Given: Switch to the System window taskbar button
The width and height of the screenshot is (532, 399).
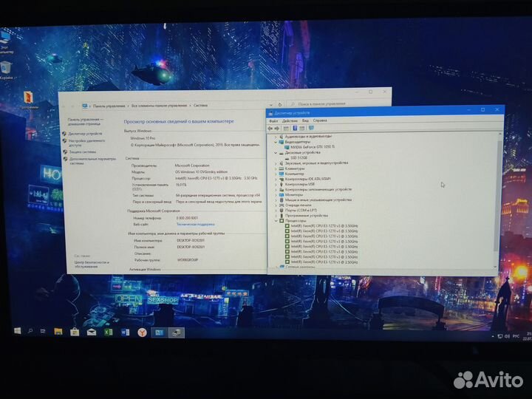Looking at the screenshot, I should tap(159, 332).
